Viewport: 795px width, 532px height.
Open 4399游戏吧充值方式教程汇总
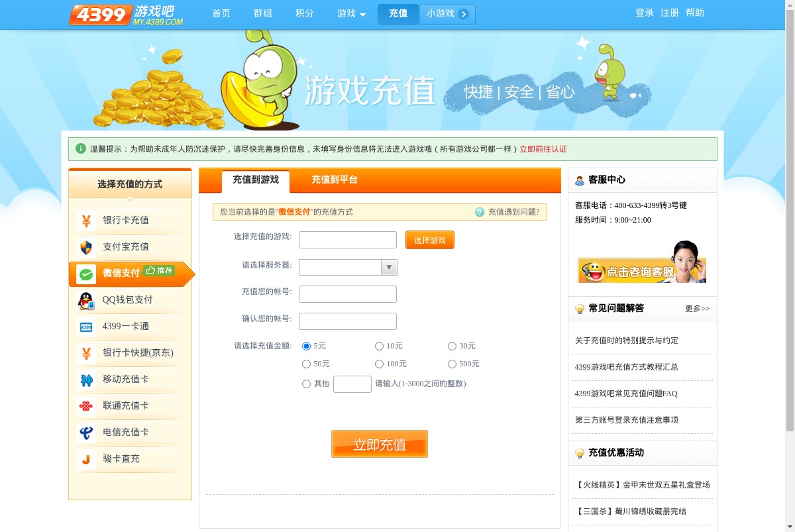[627, 367]
